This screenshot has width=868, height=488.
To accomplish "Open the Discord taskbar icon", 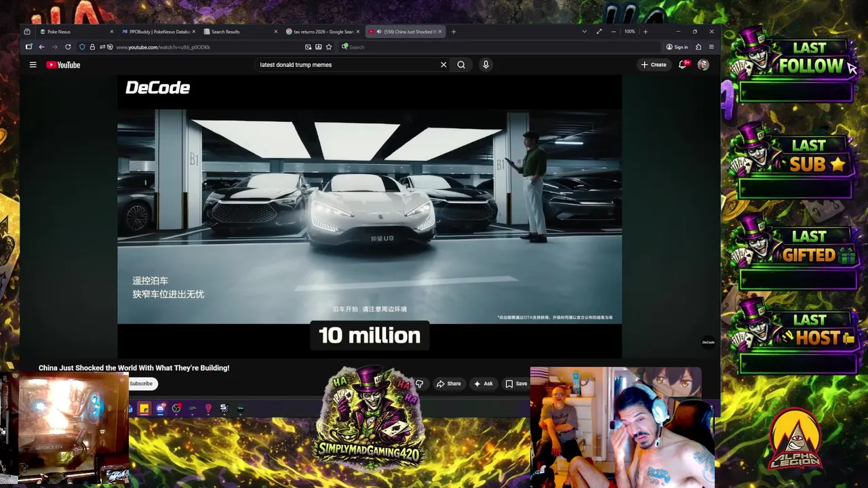I will coord(161,408).
